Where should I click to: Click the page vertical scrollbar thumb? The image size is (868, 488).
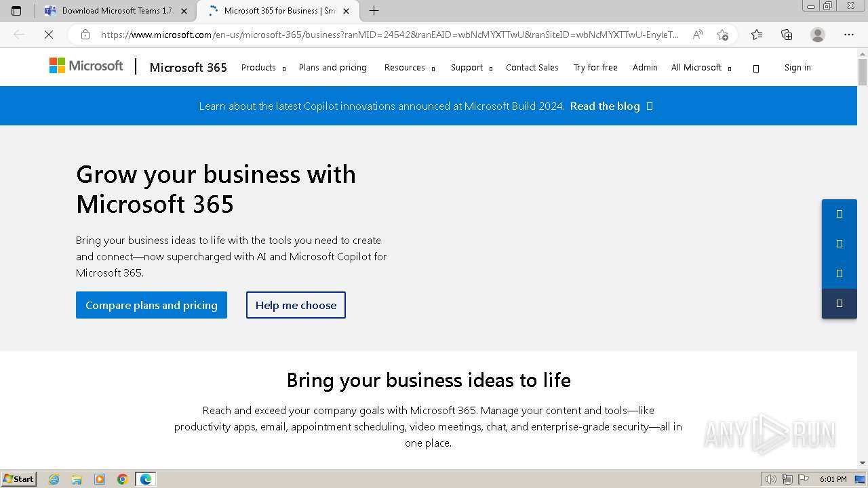point(863,71)
